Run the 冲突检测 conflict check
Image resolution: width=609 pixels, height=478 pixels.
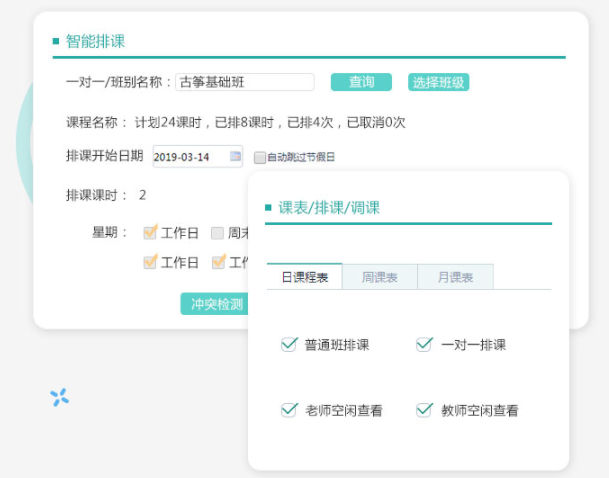click(x=213, y=304)
